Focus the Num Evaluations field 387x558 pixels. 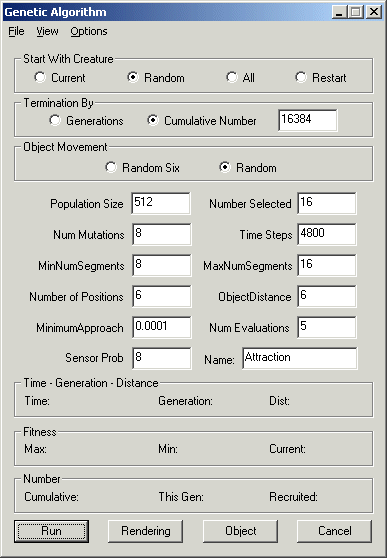(327, 327)
